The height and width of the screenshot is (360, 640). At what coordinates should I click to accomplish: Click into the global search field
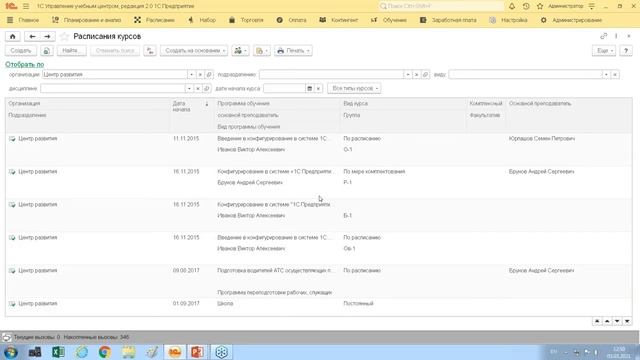coord(441,6)
